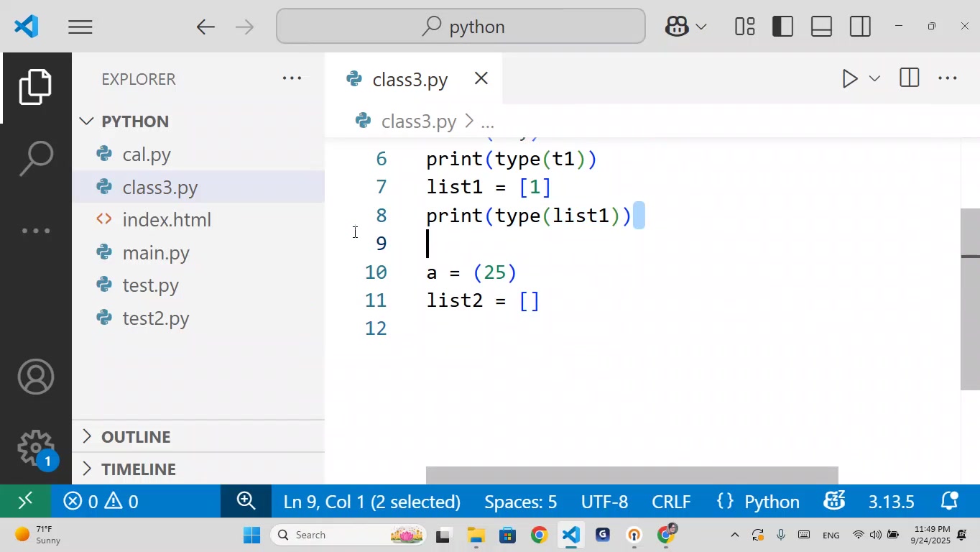Show hidden system tray icons

pos(734,535)
